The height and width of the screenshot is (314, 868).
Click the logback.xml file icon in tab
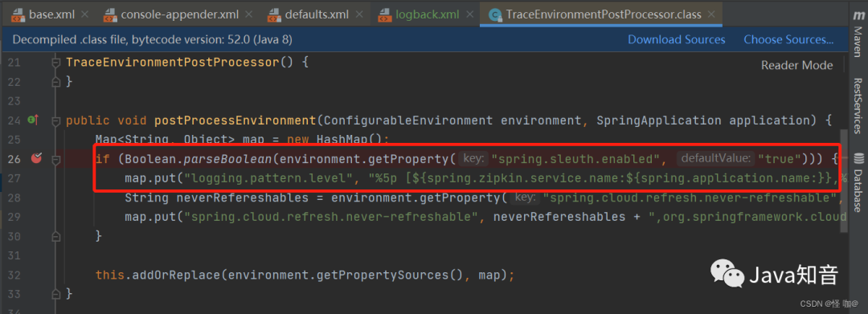385,15
